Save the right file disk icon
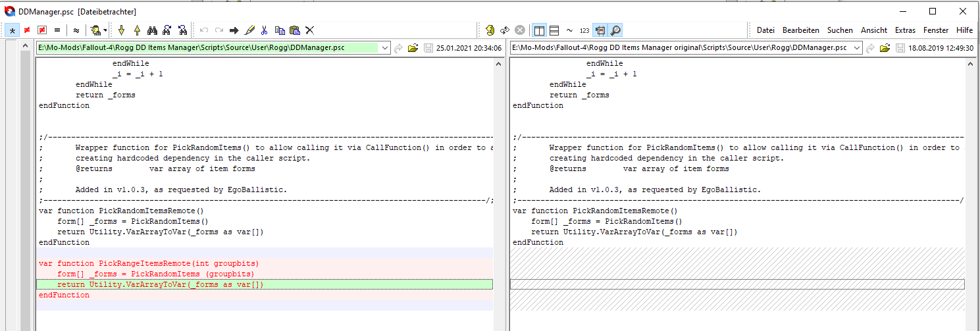Screen dimensions: 980x331 click(900, 48)
